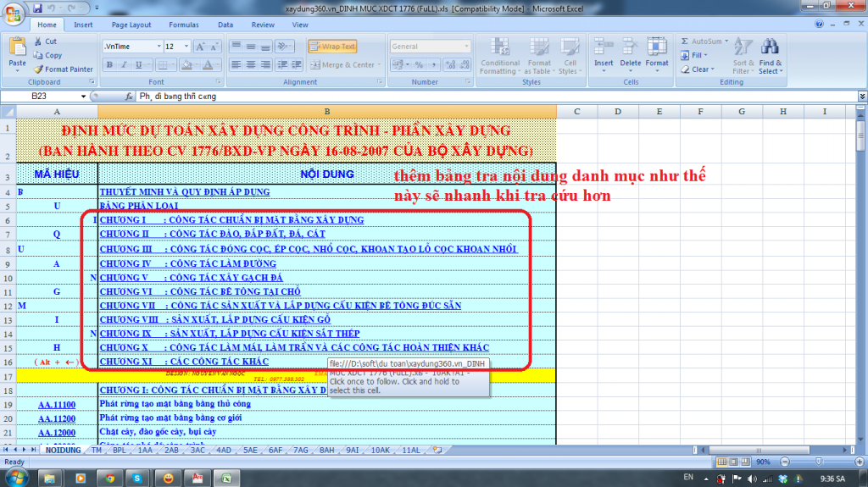Increase font size with Grow Font
This screenshot has width=868, height=487.
click(x=200, y=47)
